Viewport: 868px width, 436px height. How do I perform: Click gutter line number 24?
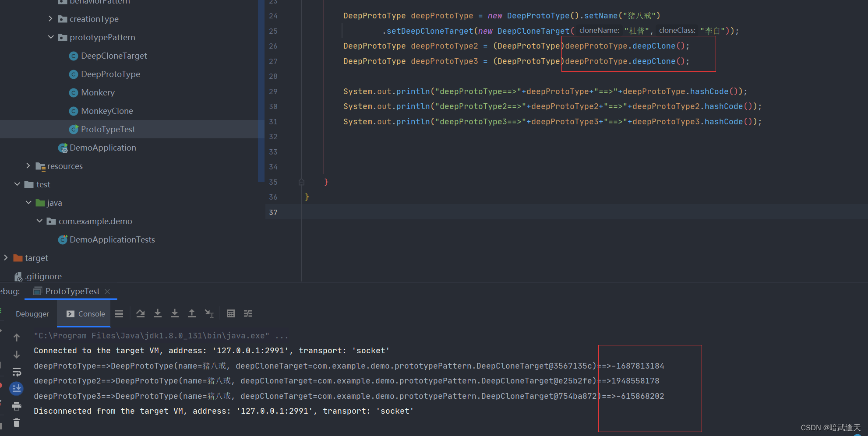click(x=273, y=16)
